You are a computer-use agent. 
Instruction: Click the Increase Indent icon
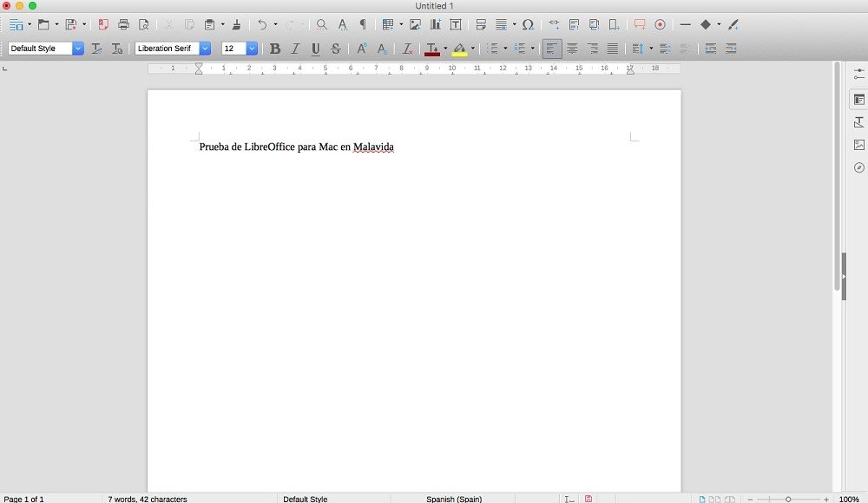click(711, 49)
